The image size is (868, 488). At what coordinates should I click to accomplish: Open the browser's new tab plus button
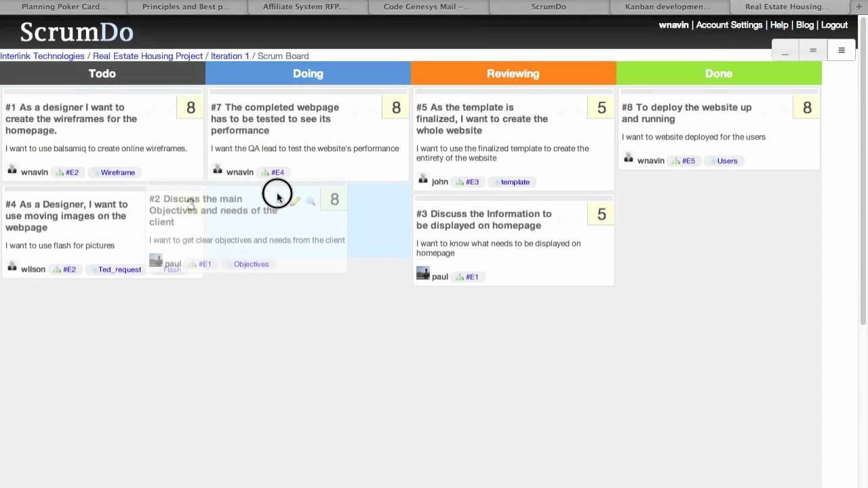coord(859,6)
